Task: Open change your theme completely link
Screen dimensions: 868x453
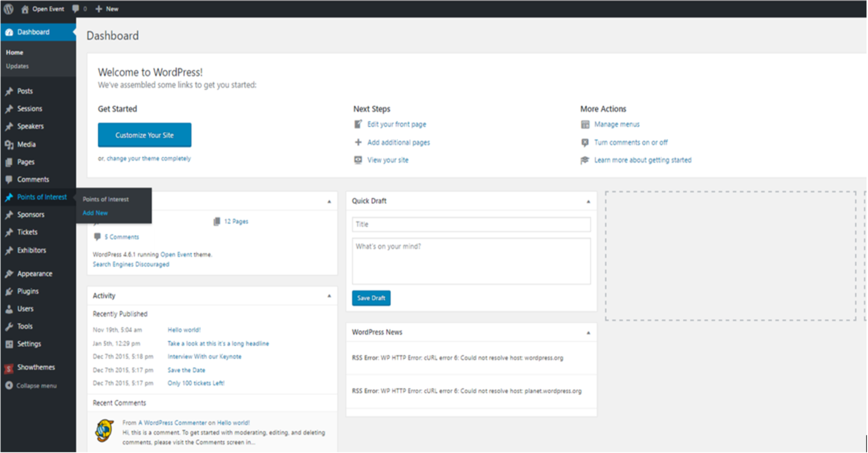Action: (149, 159)
